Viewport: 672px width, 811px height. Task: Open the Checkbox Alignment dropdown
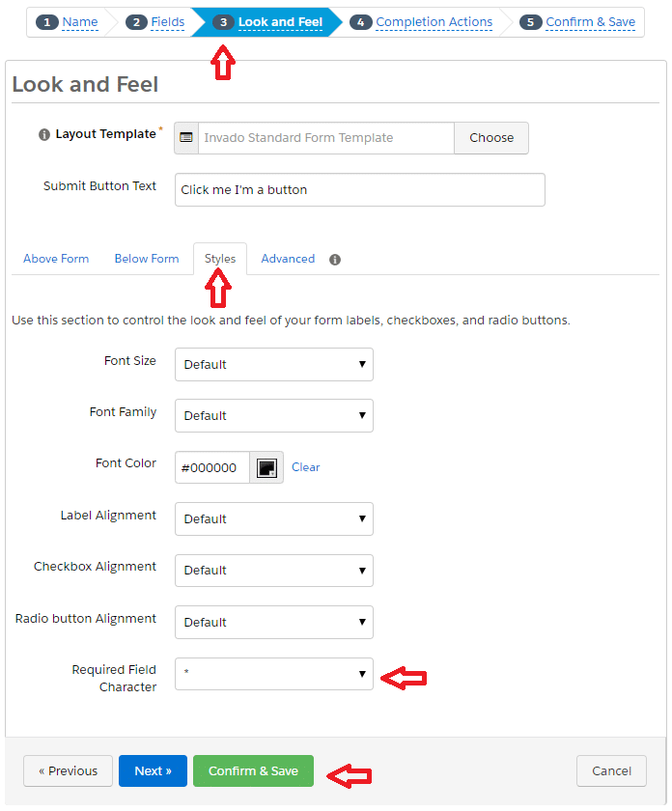click(273, 571)
